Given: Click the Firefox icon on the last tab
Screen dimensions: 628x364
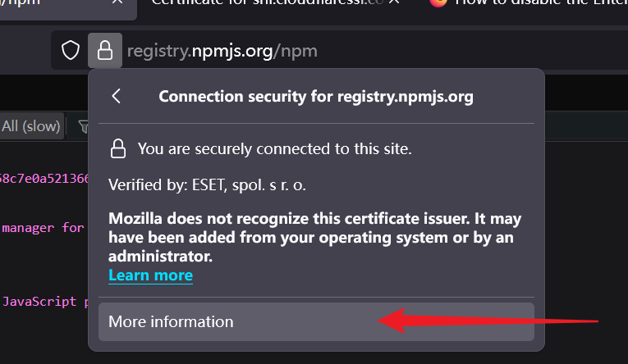Looking at the screenshot, I should point(438,2).
